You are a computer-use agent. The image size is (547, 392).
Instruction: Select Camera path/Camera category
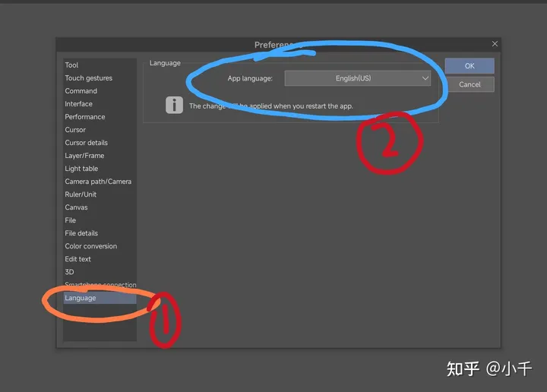[x=98, y=182]
